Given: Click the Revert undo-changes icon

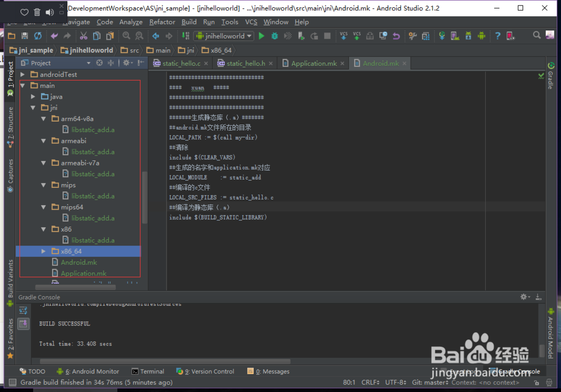Looking at the screenshot, I should [396, 36].
